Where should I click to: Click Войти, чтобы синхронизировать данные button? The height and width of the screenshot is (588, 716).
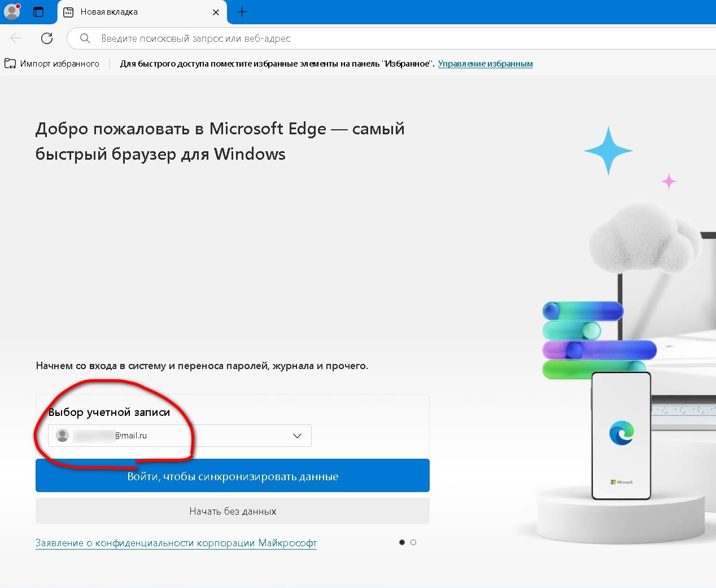[233, 476]
